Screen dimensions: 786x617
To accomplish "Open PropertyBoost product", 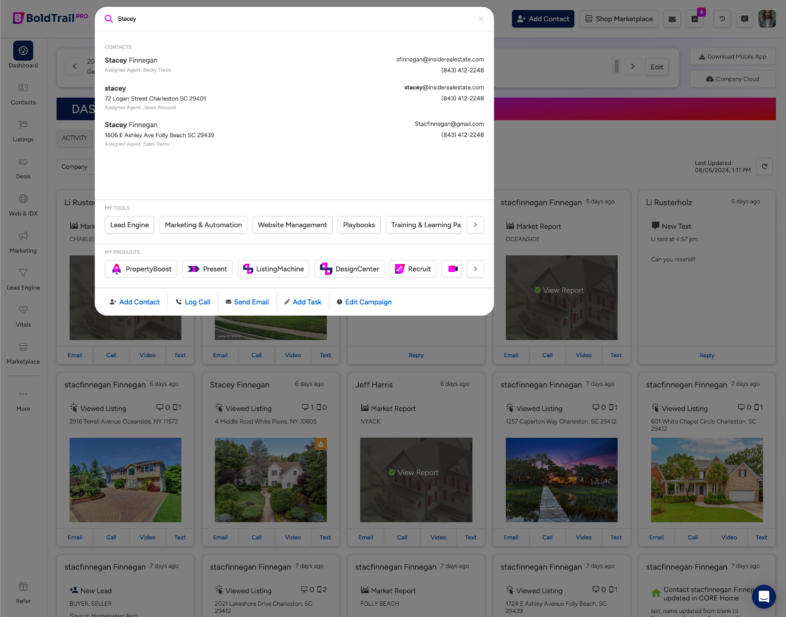I will 141,269.
